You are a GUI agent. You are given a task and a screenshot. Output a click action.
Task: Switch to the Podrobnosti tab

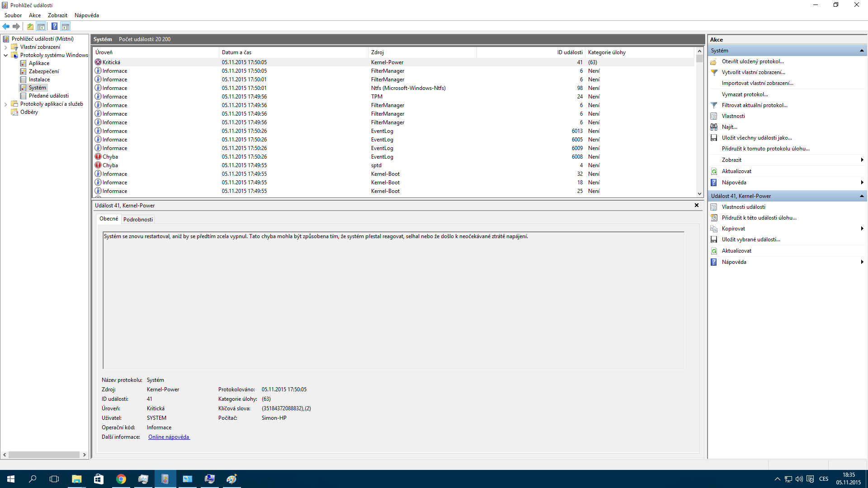(138, 220)
